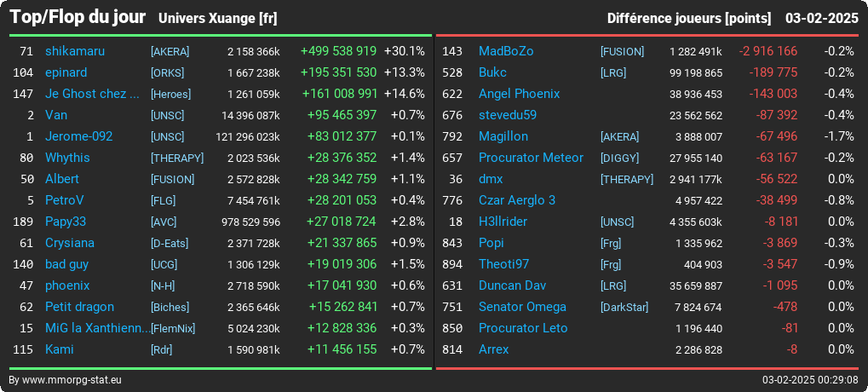Click Procurator Meteor player name
Image resolution: width=868 pixels, height=392 pixels.
pos(531,158)
